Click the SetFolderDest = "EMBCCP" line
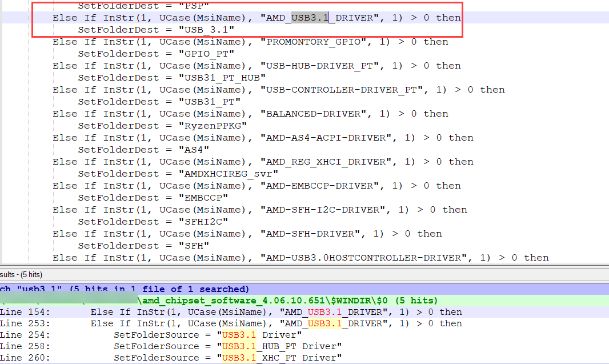The width and height of the screenshot is (609, 364). point(153,198)
